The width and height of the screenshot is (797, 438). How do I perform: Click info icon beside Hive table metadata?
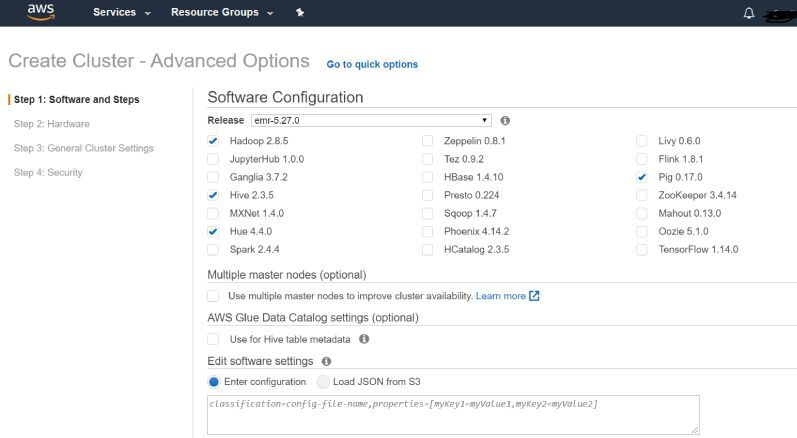point(364,339)
